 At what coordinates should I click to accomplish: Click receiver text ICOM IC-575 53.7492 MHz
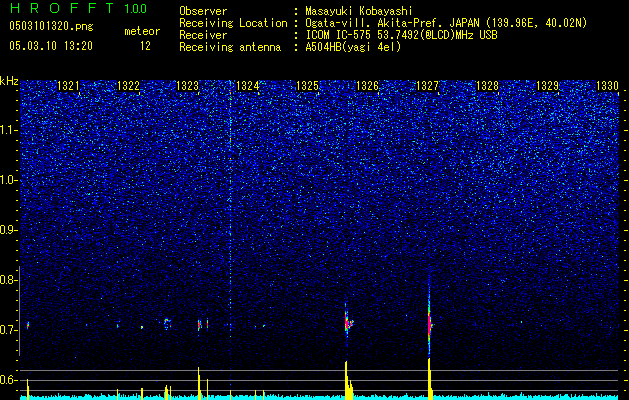[x=401, y=35]
